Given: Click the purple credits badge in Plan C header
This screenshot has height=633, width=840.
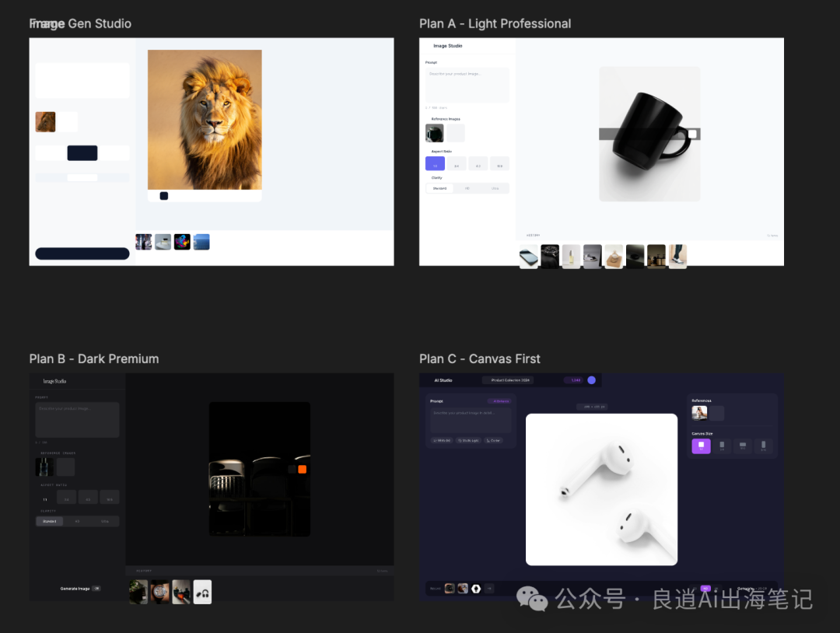Looking at the screenshot, I should 574,380.
